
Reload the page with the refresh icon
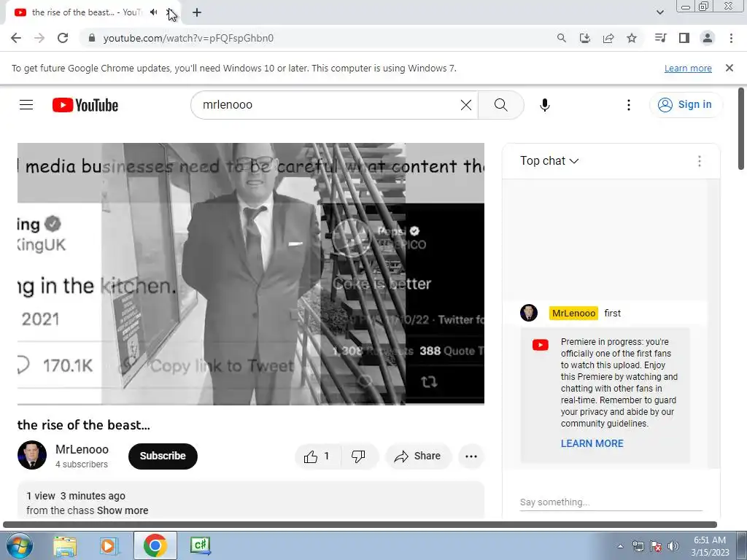63,38
